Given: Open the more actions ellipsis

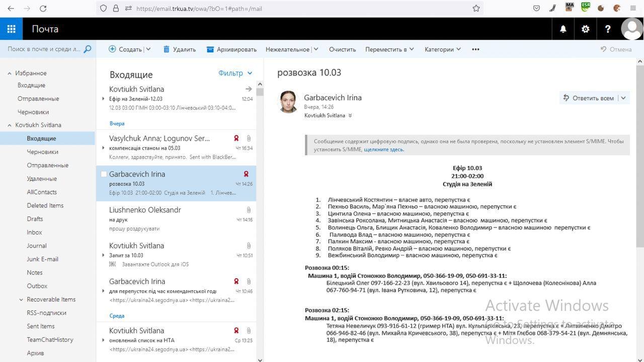Looking at the screenshot, I should point(475,49).
